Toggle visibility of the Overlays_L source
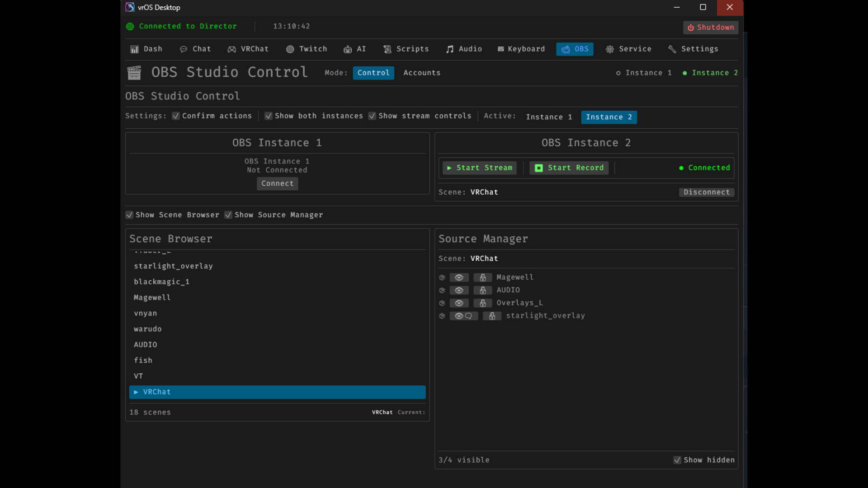The height and width of the screenshot is (488, 868). coord(459,303)
